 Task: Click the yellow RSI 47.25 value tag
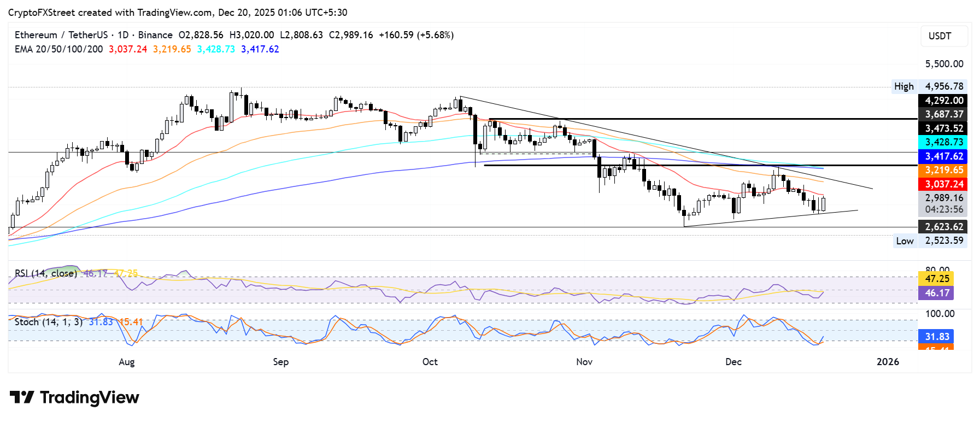pyautogui.click(x=936, y=279)
